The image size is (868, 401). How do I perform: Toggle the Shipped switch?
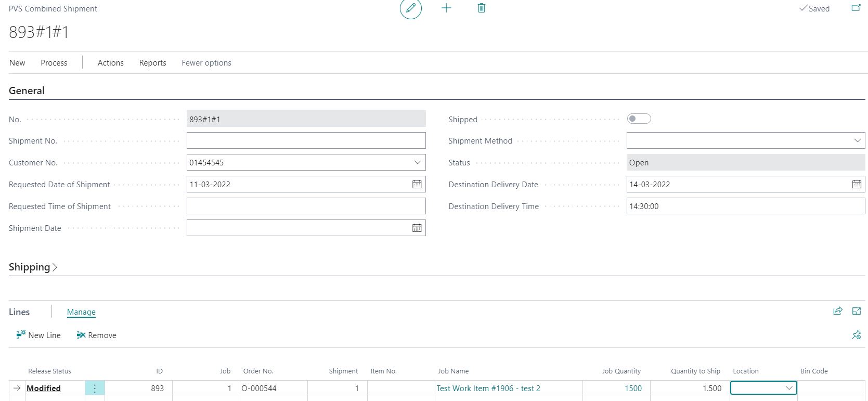pyautogui.click(x=639, y=119)
